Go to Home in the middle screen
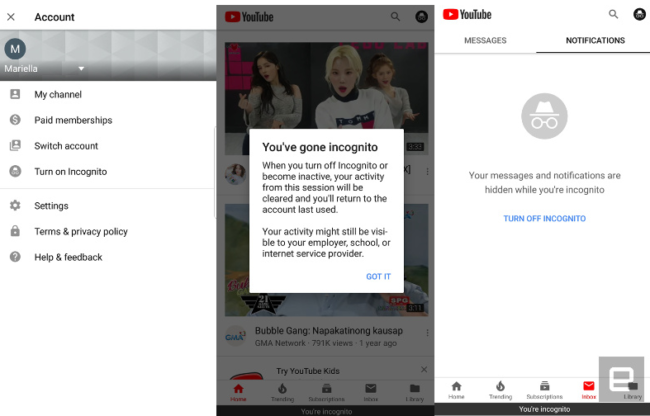Image resolution: width=650 pixels, height=416 pixels. [238, 392]
